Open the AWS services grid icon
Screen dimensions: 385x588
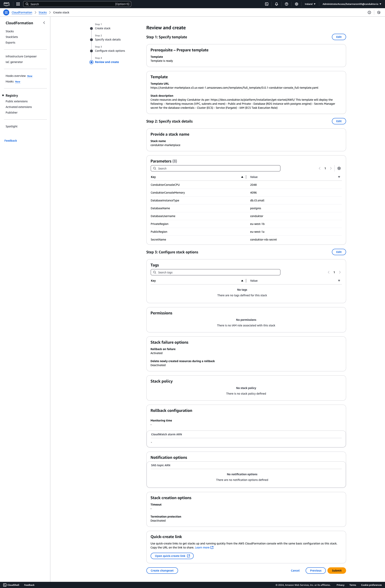[17, 4]
